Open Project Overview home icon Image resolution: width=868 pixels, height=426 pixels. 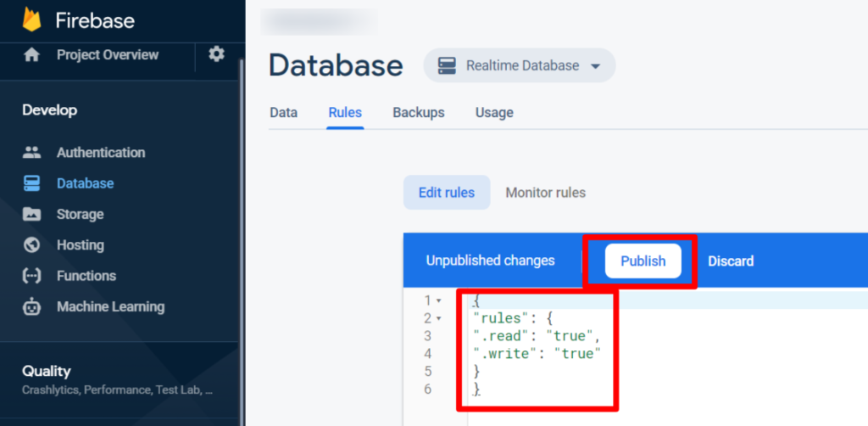tap(31, 55)
